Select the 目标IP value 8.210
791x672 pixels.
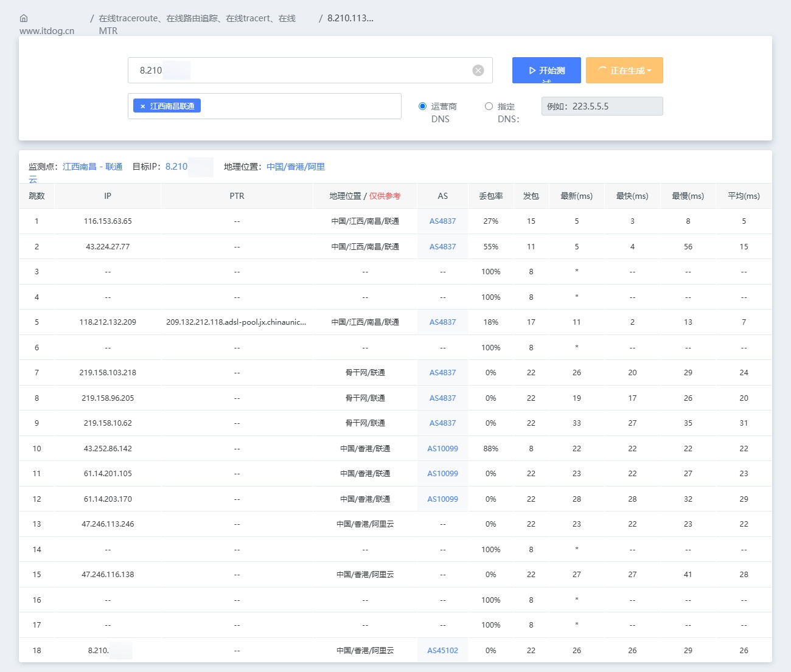coord(176,167)
